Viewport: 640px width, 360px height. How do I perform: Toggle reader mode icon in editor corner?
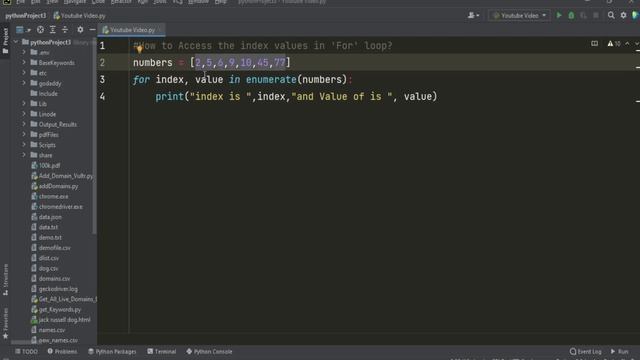click(x=594, y=44)
